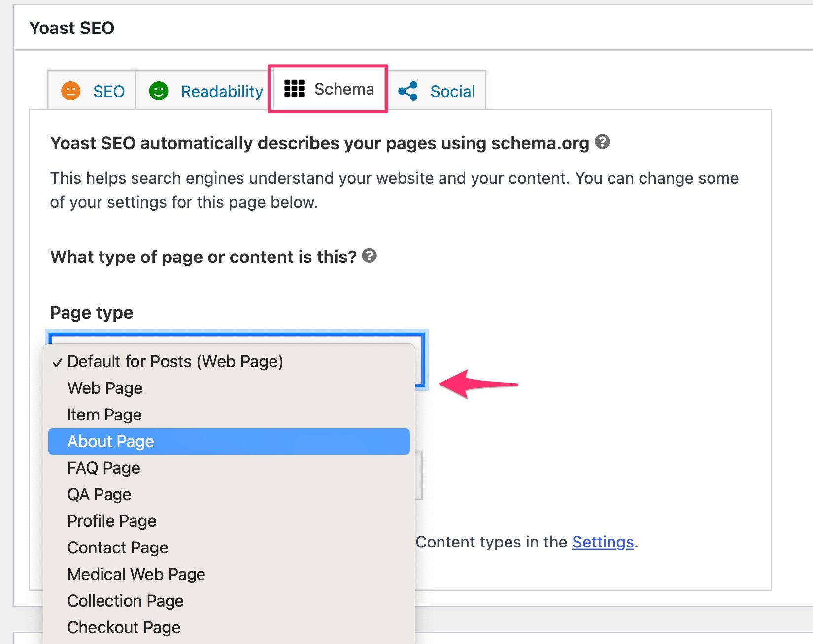
Task: Select Contact Page option
Action: 229,548
